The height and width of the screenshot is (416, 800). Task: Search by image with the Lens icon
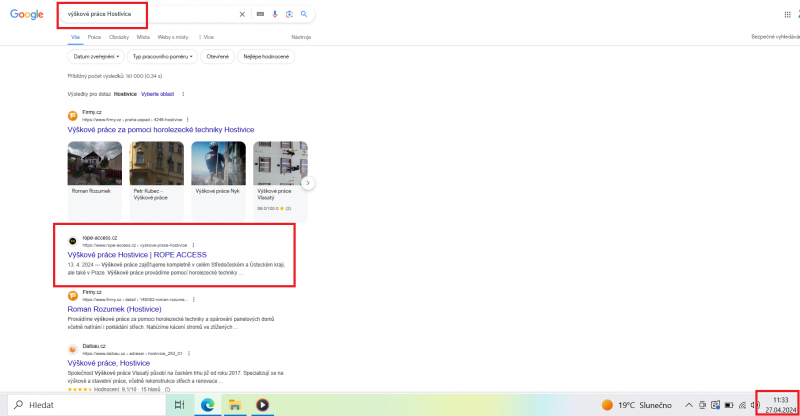(x=289, y=14)
